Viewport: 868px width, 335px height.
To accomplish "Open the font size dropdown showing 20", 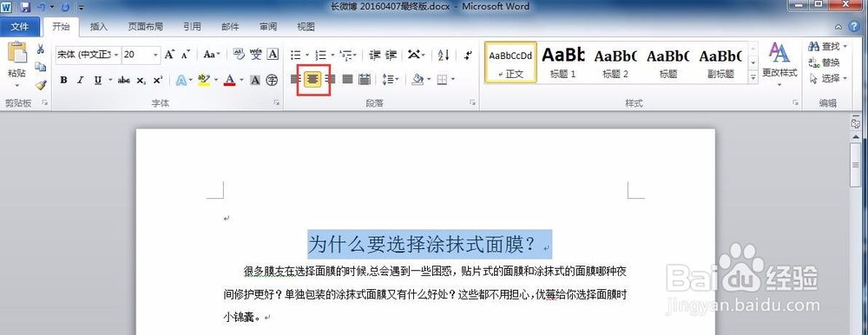I will [155, 55].
